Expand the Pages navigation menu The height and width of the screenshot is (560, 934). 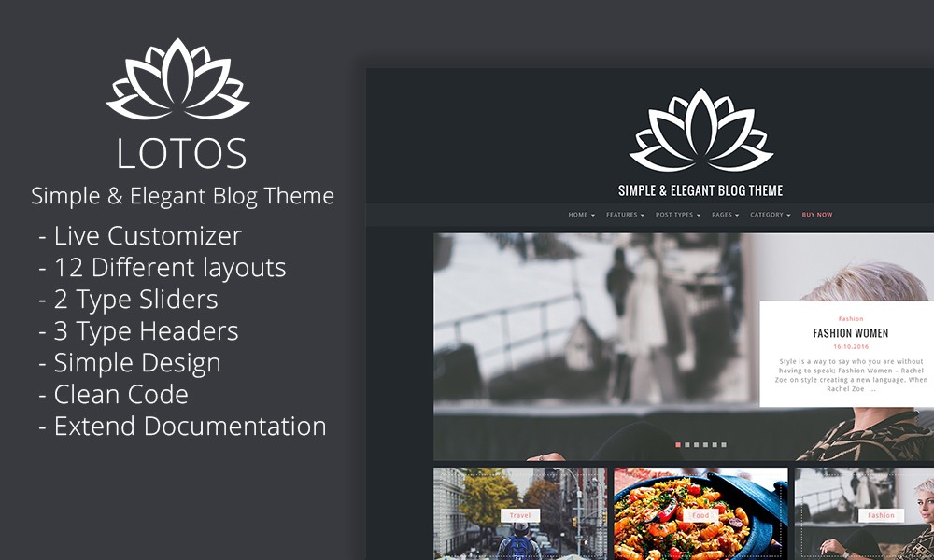click(x=725, y=215)
